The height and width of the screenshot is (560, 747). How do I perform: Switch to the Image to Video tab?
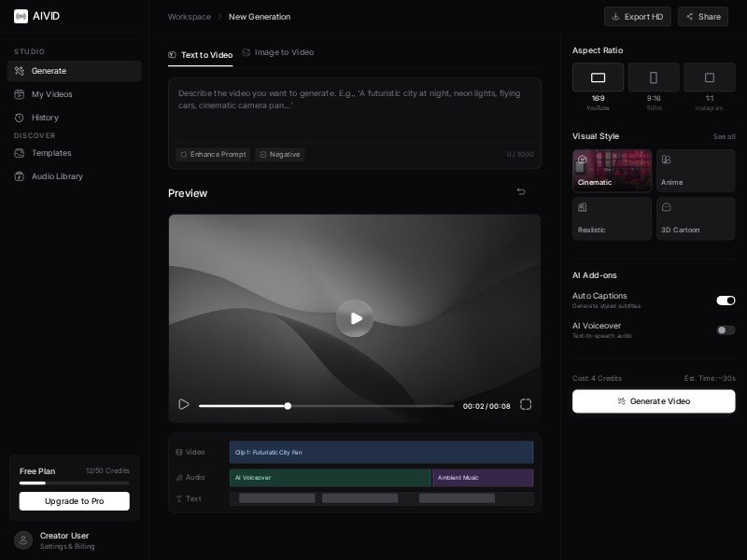[278, 53]
